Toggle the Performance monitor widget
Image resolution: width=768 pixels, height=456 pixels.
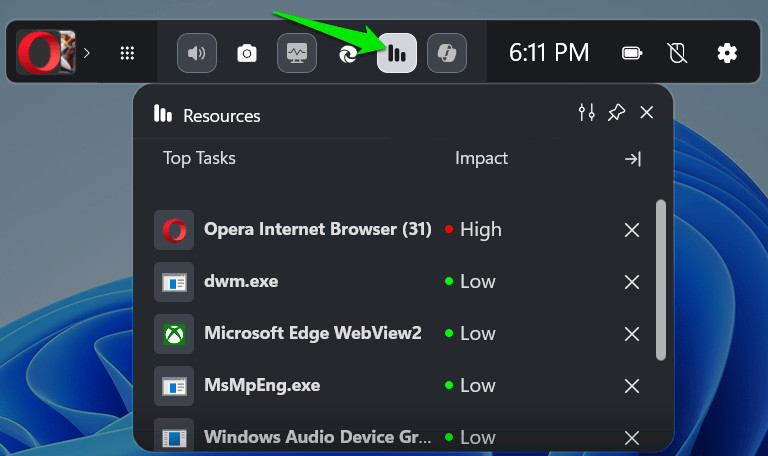coord(297,53)
